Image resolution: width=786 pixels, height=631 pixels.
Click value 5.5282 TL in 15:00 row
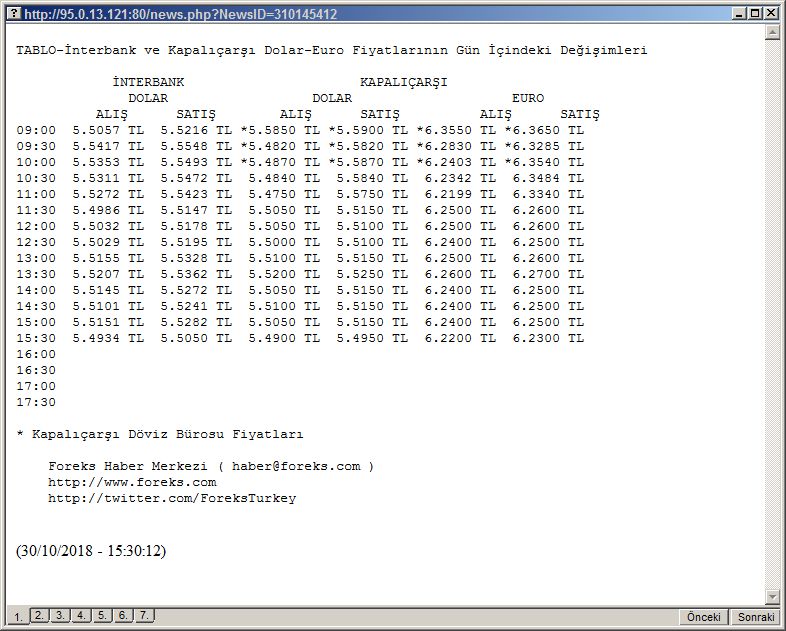tap(196, 323)
